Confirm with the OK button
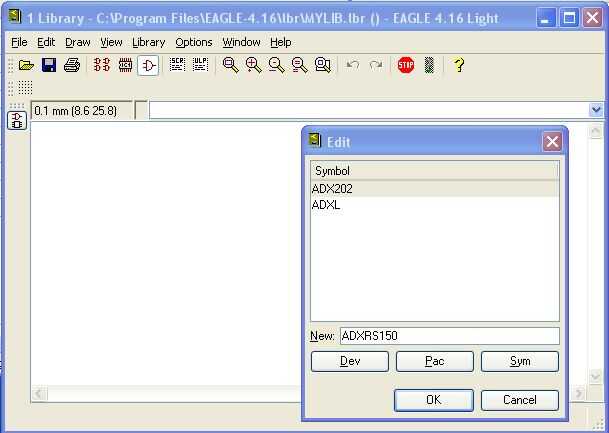The height and width of the screenshot is (433, 609). point(433,400)
